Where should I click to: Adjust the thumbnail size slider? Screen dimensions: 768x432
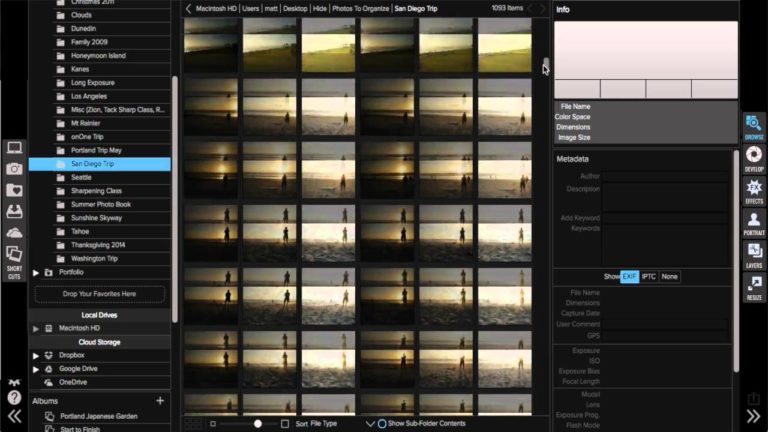pyautogui.click(x=258, y=424)
